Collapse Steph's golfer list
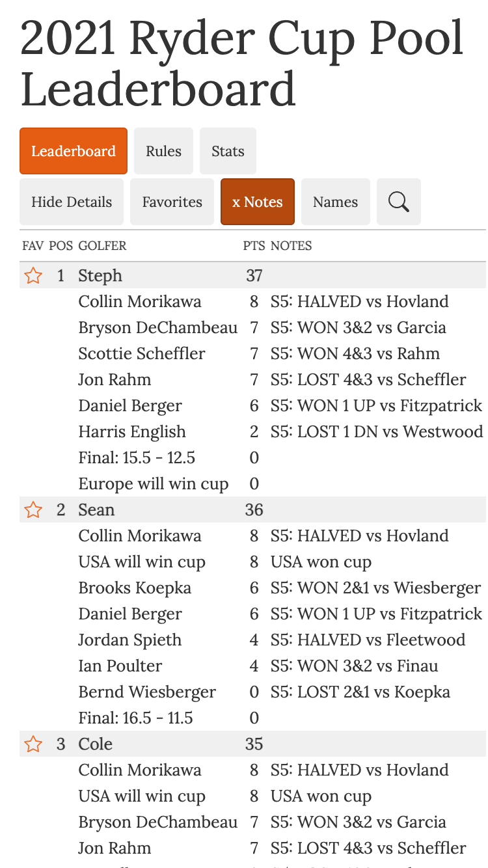The height and width of the screenshot is (868, 488). pyautogui.click(x=100, y=275)
